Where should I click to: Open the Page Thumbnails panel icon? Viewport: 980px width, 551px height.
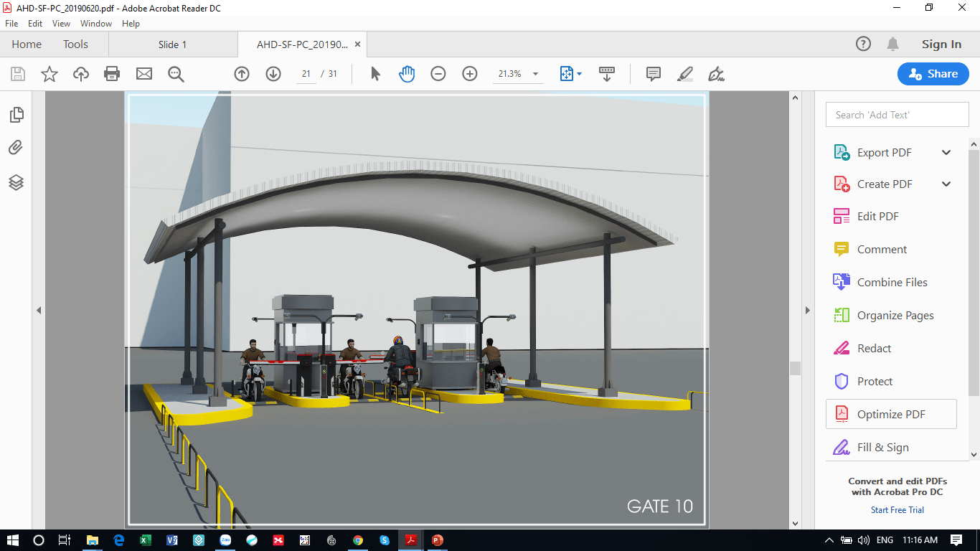[16, 115]
